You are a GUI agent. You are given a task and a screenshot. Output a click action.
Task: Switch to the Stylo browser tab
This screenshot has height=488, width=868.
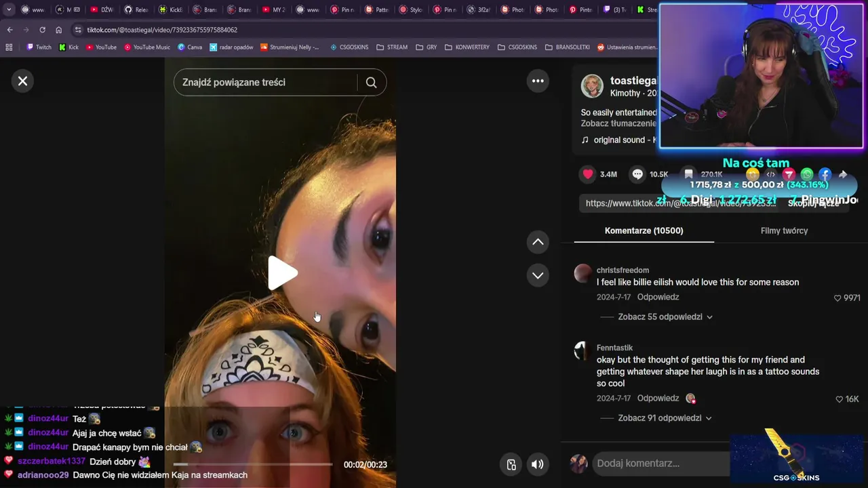coord(410,9)
